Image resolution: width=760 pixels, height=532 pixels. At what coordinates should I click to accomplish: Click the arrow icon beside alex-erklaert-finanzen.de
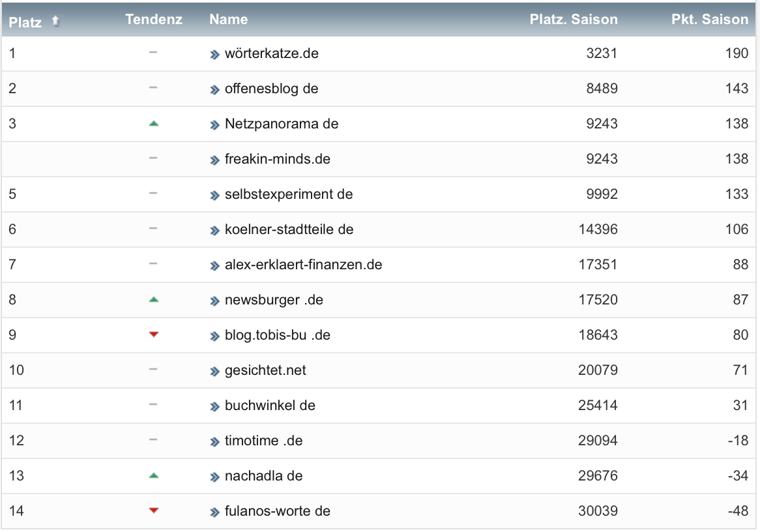tap(214, 266)
